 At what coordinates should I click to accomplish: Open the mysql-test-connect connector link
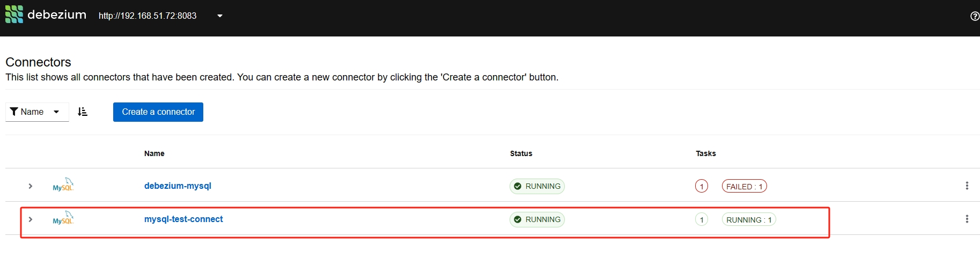pyautogui.click(x=183, y=219)
